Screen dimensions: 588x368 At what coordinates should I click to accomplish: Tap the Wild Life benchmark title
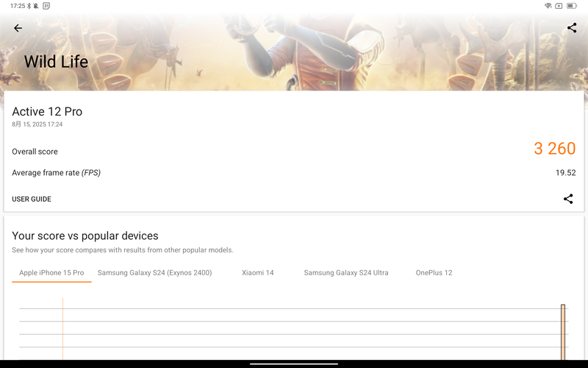57,62
